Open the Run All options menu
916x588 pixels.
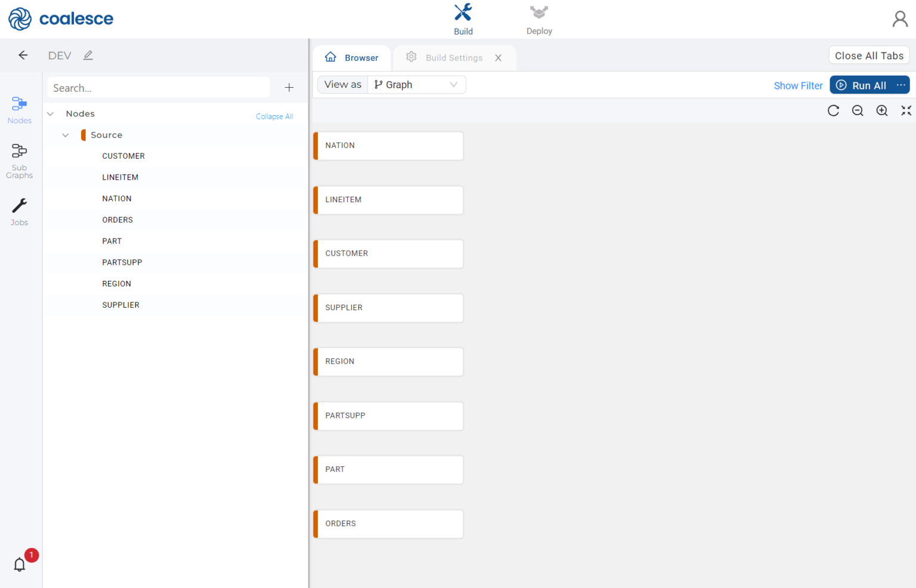point(902,85)
